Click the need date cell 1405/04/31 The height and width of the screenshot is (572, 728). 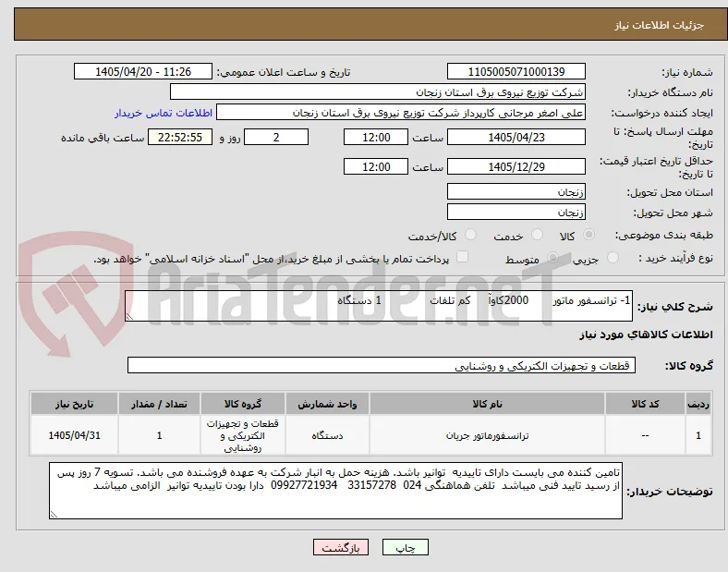pos(74,435)
